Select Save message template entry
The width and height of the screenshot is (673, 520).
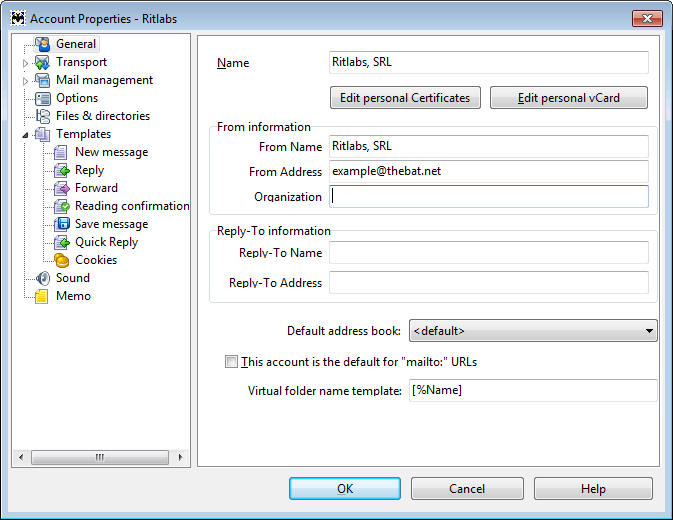click(112, 224)
